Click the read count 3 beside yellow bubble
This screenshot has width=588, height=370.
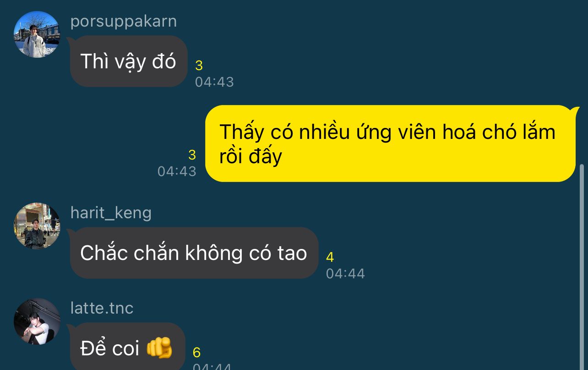(192, 155)
